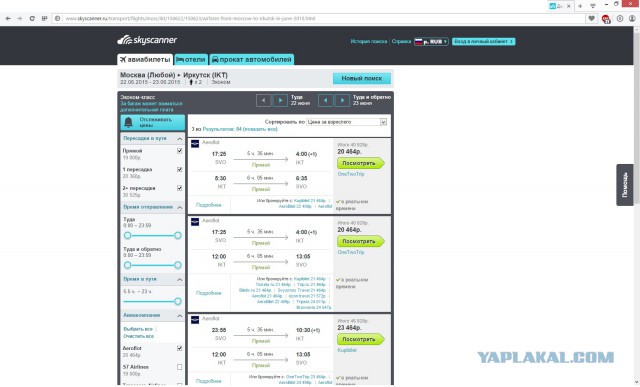Screen dimensions: 640x387
Task: Switch to the прокат автомобилей tab
Action: 252,60
